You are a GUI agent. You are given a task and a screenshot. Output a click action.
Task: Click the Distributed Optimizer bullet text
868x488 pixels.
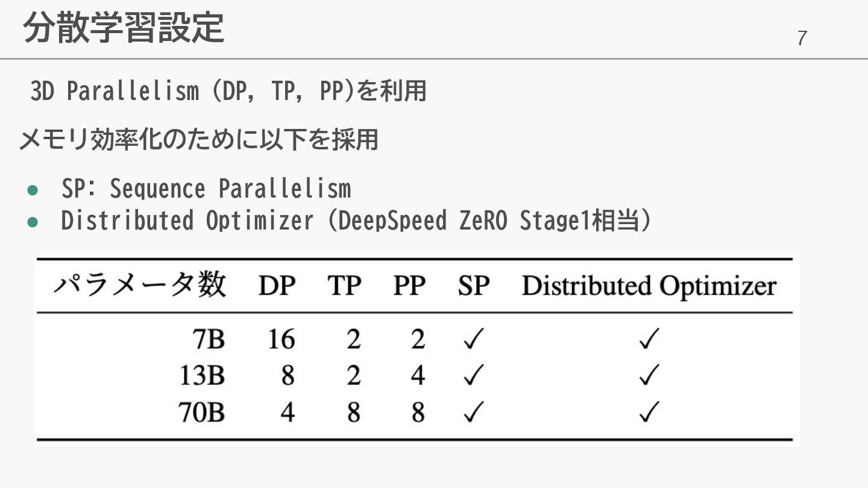coord(356,221)
